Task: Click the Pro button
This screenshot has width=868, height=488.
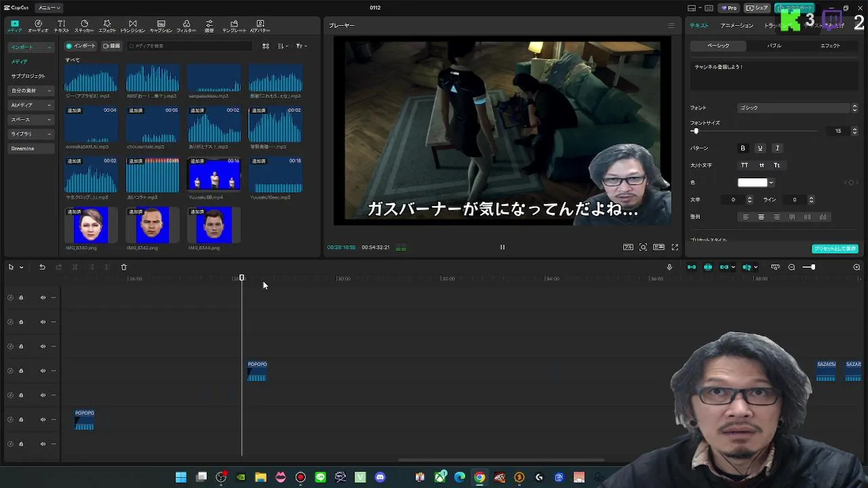Action: [x=729, y=8]
